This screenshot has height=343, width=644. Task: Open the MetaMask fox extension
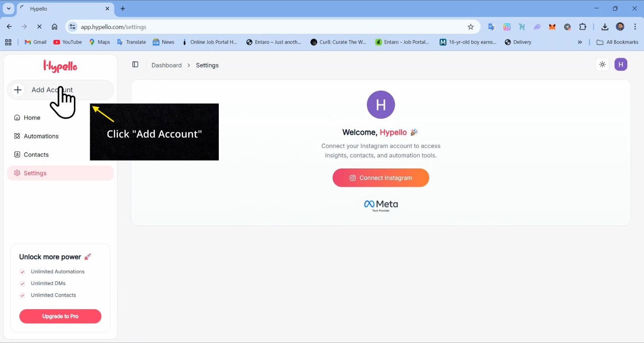point(552,27)
